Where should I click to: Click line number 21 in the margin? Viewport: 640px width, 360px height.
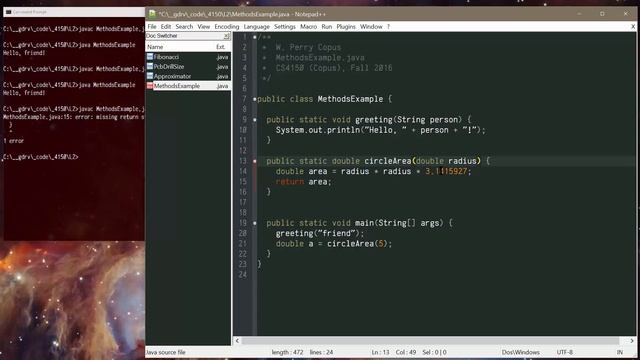point(243,244)
